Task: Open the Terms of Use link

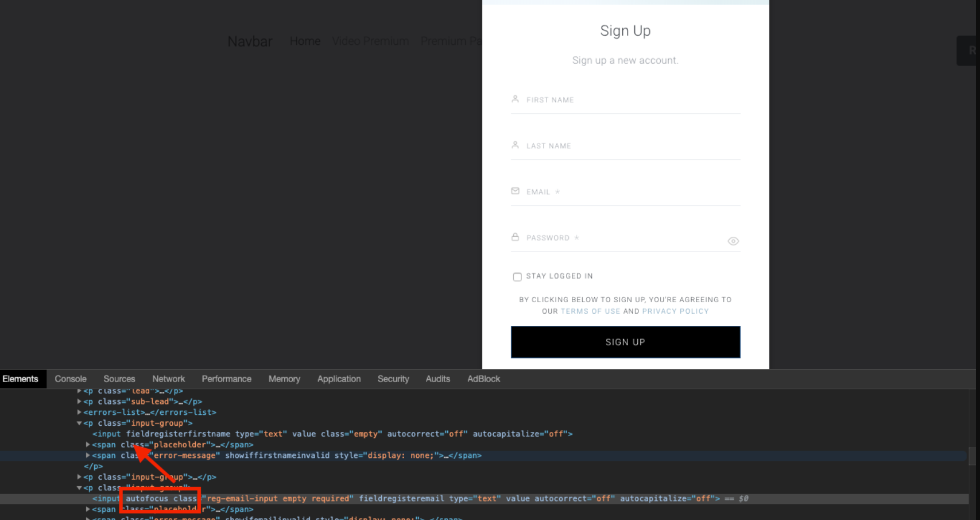Action: click(590, 311)
